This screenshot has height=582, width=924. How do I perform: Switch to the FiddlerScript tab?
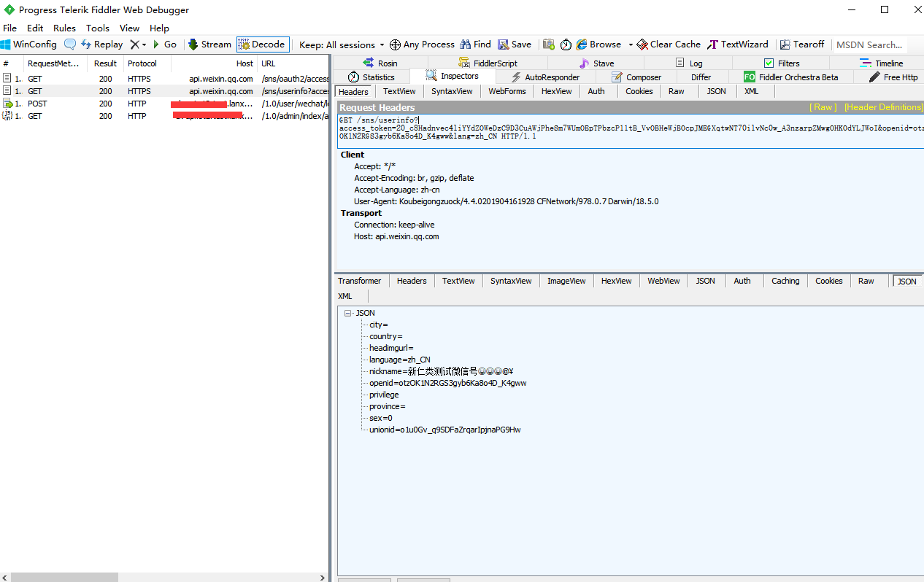488,63
